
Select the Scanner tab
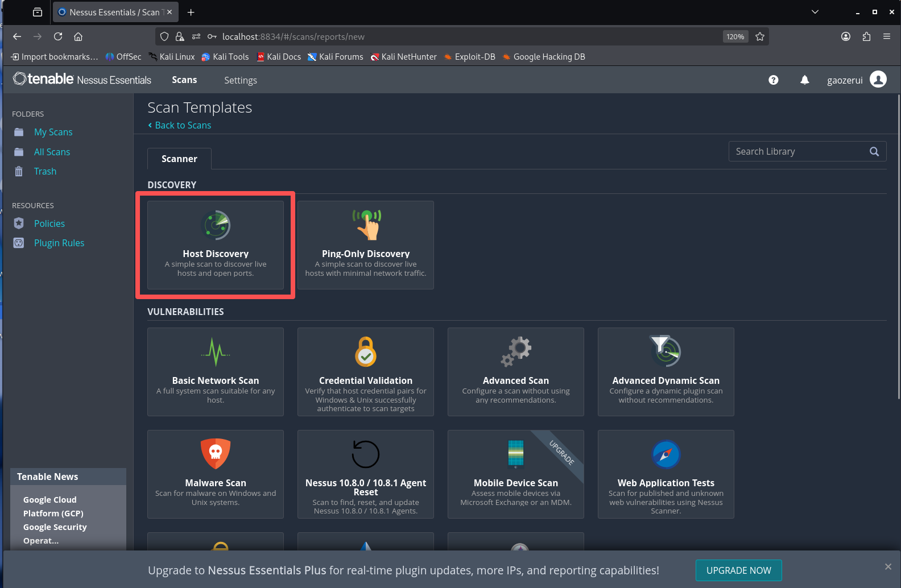pyautogui.click(x=179, y=159)
